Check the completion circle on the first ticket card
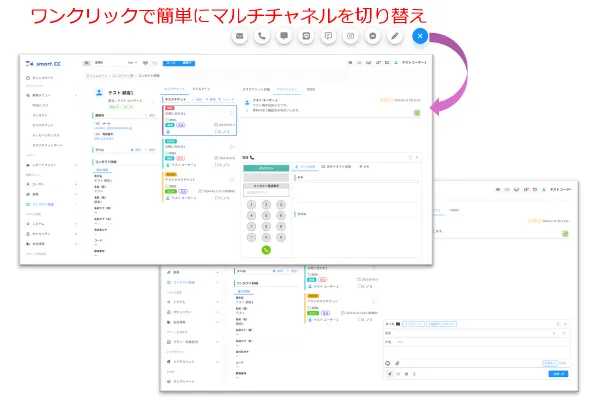This screenshot has width=600, height=400. 167,120
